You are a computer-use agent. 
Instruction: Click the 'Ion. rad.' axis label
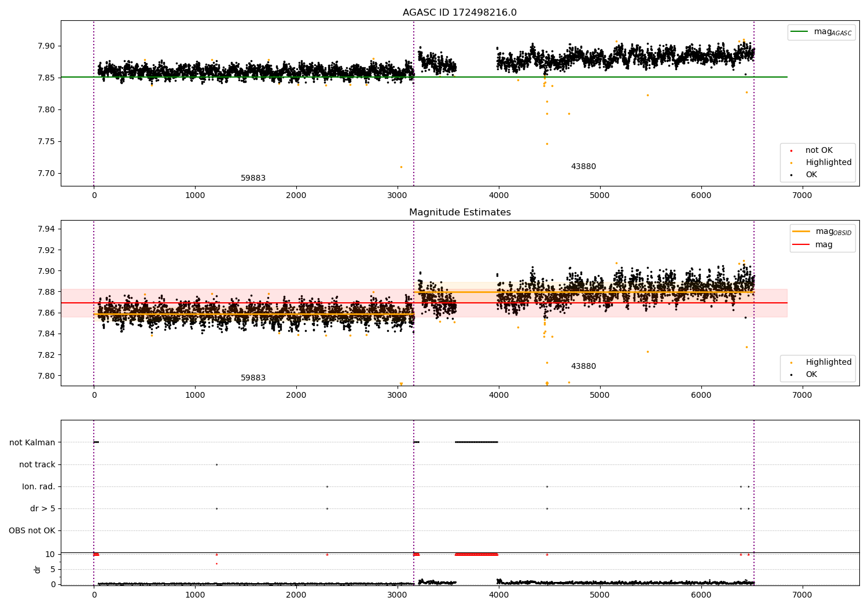39,487
